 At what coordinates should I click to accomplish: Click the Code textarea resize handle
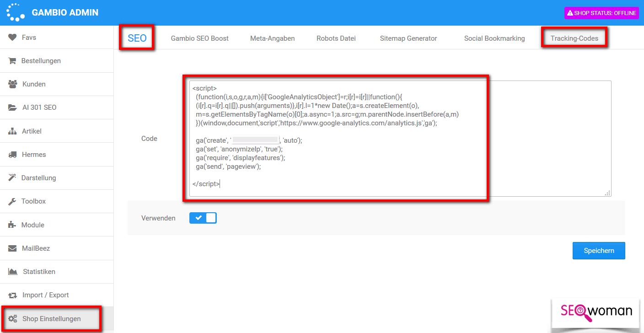click(607, 193)
